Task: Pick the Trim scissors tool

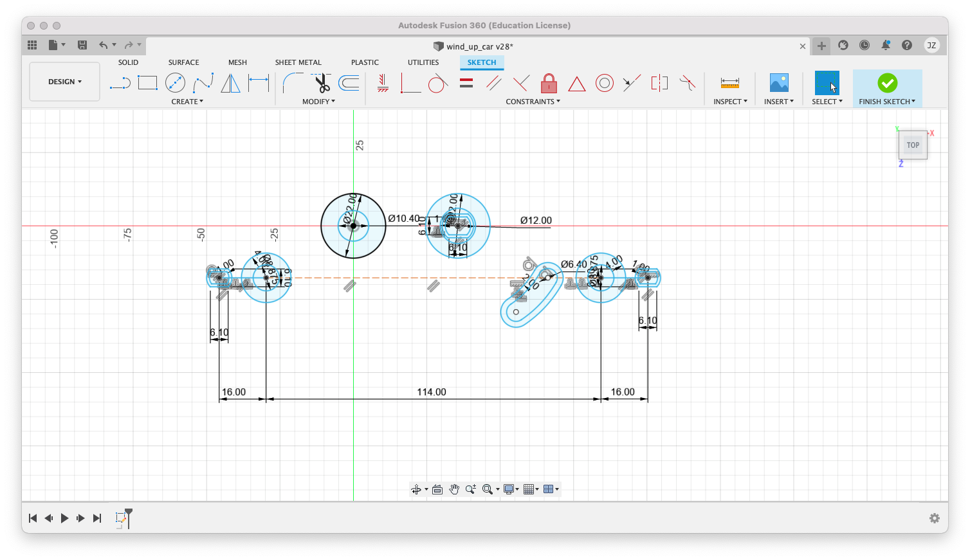Action: click(x=321, y=83)
